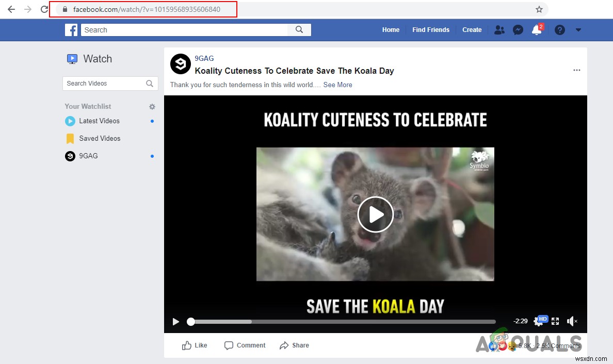
Task: Unmute the koala video audio
Action: pos(572,321)
